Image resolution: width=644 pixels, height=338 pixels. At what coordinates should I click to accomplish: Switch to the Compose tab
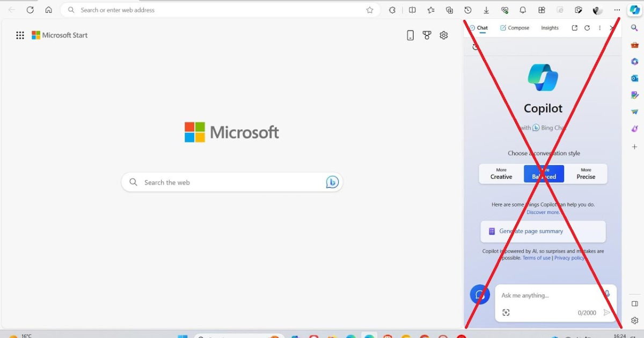(515, 28)
